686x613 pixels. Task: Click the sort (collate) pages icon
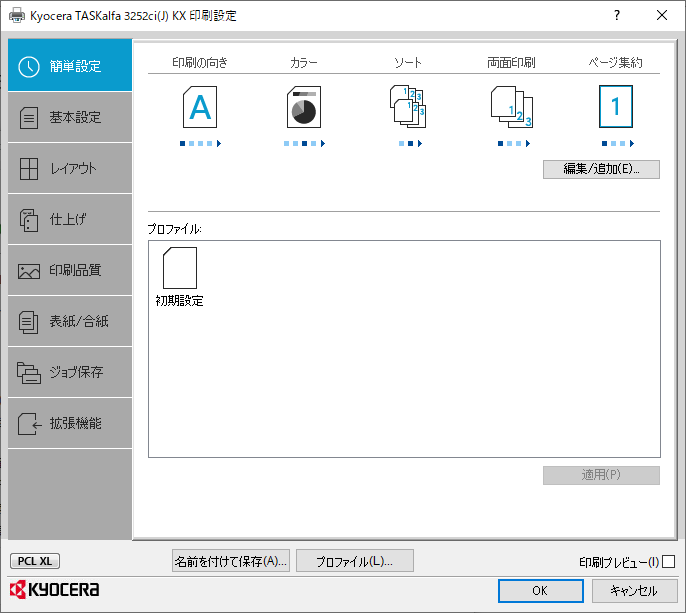point(407,107)
